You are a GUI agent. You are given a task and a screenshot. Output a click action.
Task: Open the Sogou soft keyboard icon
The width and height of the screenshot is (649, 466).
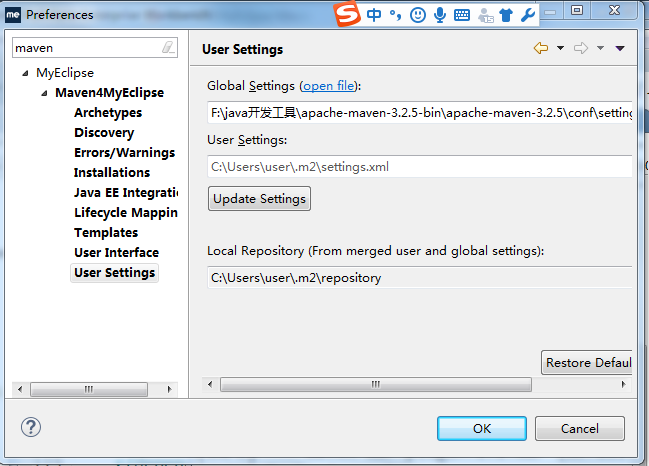[462, 15]
